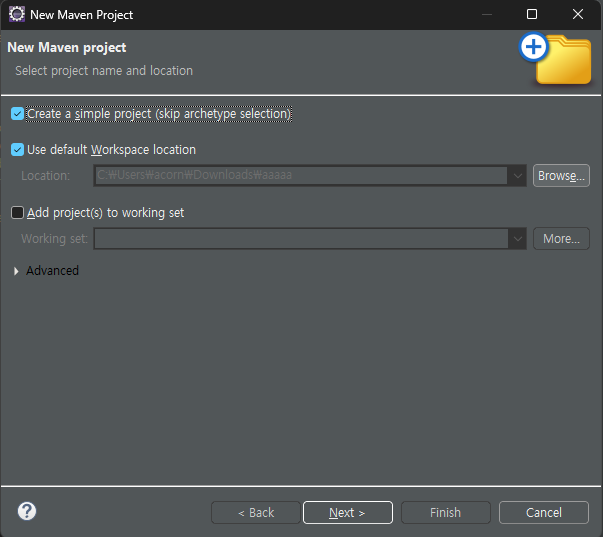Open the help question mark icon
Image resolution: width=603 pixels, height=537 pixels.
click(x=27, y=511)
